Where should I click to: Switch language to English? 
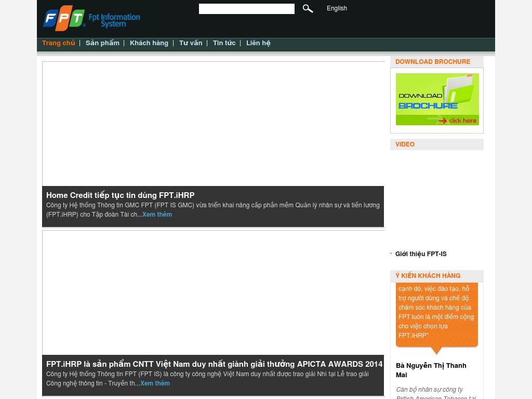pos(337,8)
